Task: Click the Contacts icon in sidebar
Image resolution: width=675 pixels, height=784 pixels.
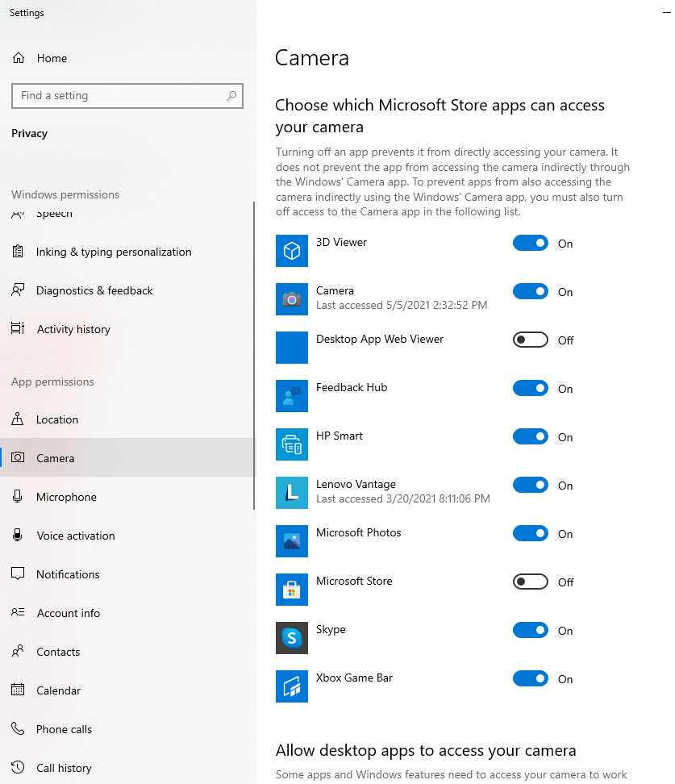Action: pos(18,651)
